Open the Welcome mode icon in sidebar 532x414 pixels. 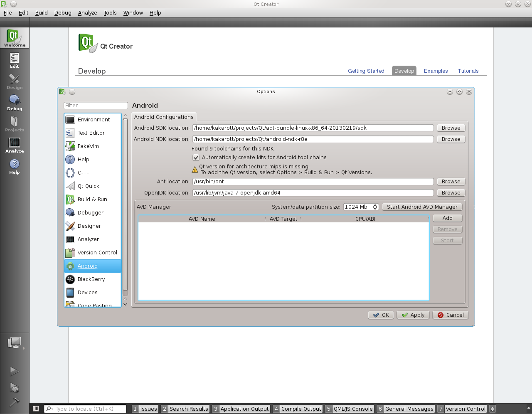click(x=14, y=38)
